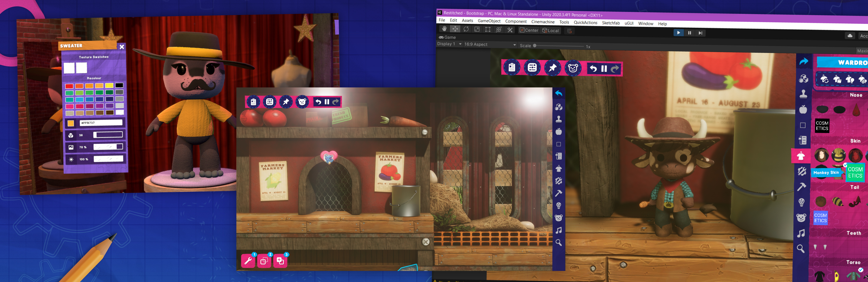Open the music note category in Unity game sidebar
Viewport: 868px width, 282px height.
(801, 233)
